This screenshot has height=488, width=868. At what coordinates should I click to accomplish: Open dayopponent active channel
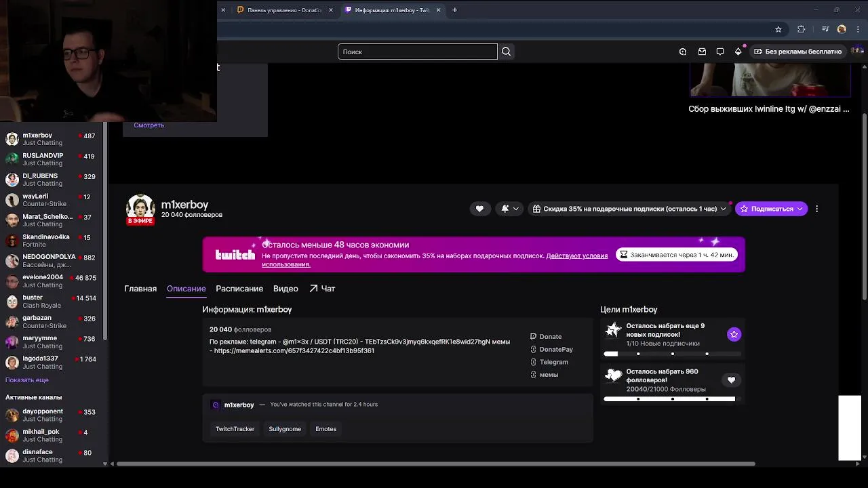52,415
